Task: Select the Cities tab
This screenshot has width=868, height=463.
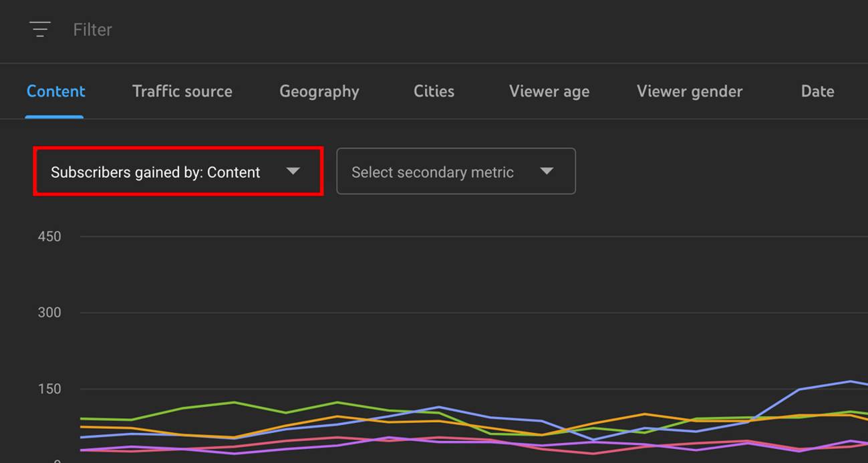Action: (434, 91)
